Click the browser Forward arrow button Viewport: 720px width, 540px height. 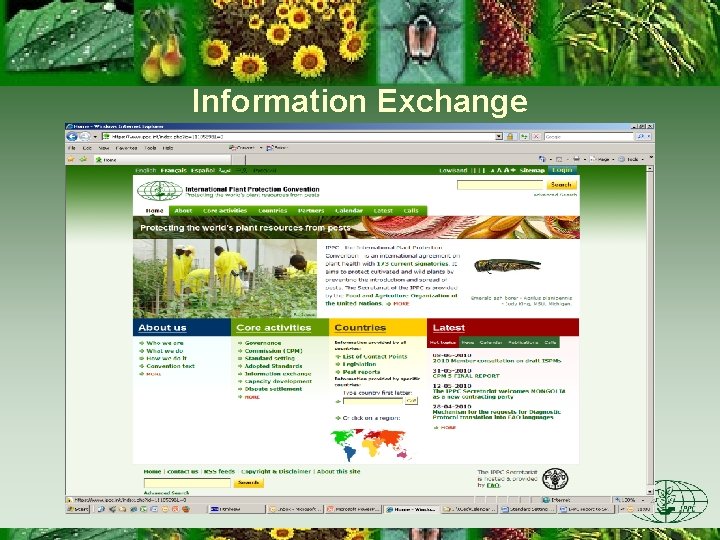(x=84, y=137)
